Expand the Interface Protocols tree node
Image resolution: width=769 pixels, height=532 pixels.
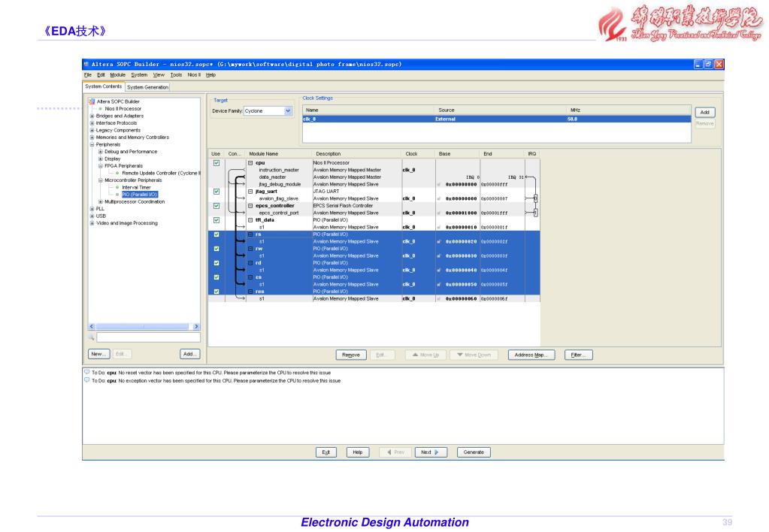pos(92,123)
